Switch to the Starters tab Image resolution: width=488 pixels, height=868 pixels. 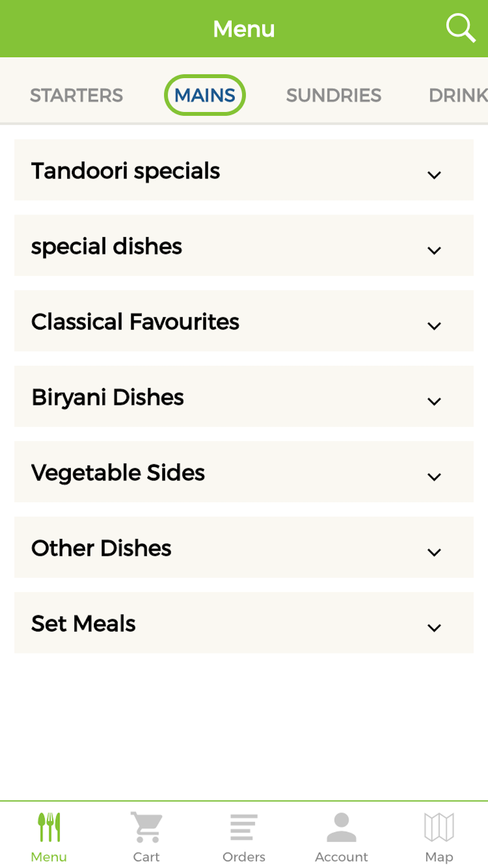(x=77, y=95)
